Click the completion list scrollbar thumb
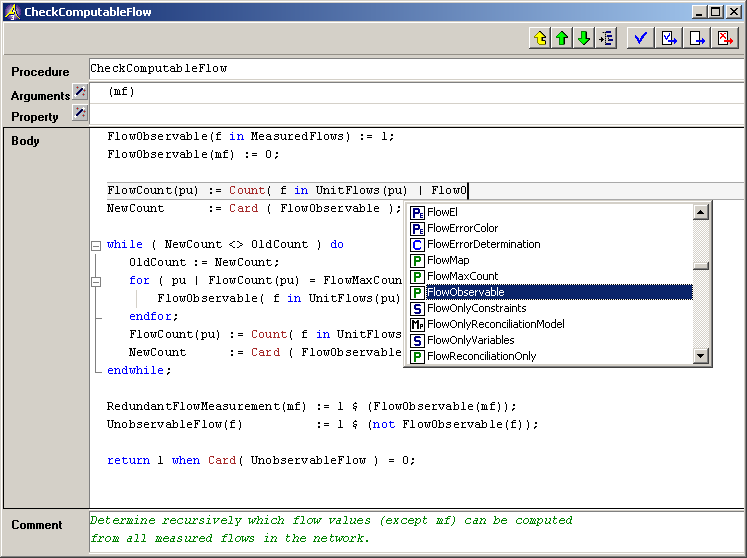747x558 pixels. coord(701,266)
